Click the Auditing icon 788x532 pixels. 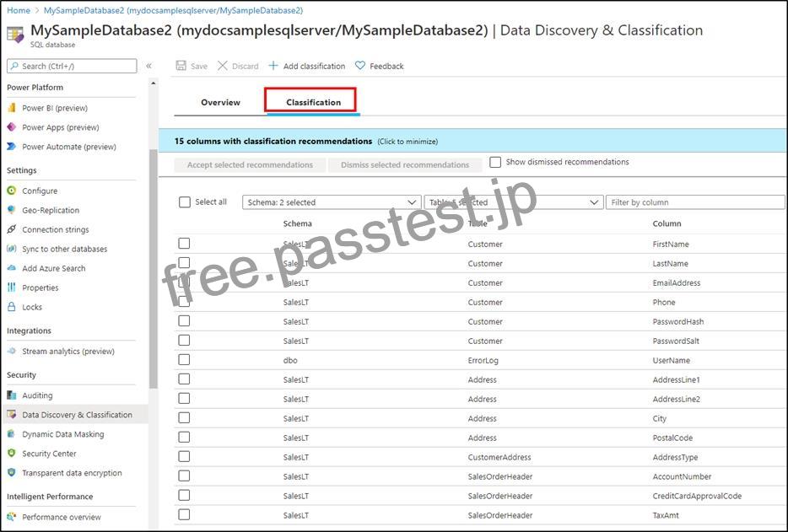click(12, 395)
